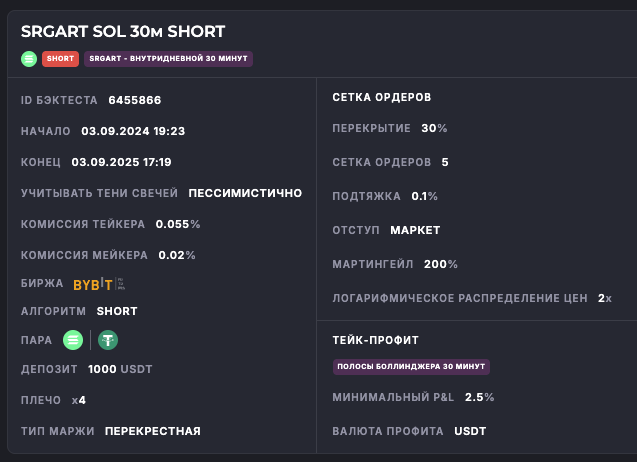Image resolution: width=637 pixels, height=462 pixels.
Task: Click the Сетка ордеров section header
Action: pos(381,97)
